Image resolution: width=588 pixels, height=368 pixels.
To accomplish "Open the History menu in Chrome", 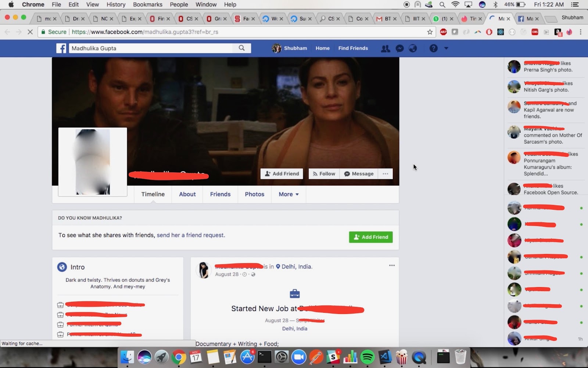I will click(x=116, y=4).
